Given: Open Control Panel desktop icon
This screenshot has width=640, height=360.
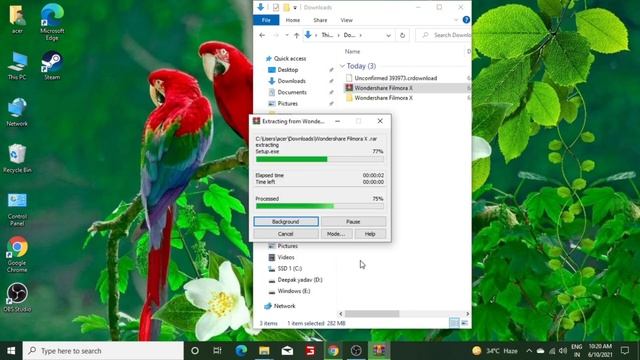Looking at the screenshot, I should coord(17,209).
